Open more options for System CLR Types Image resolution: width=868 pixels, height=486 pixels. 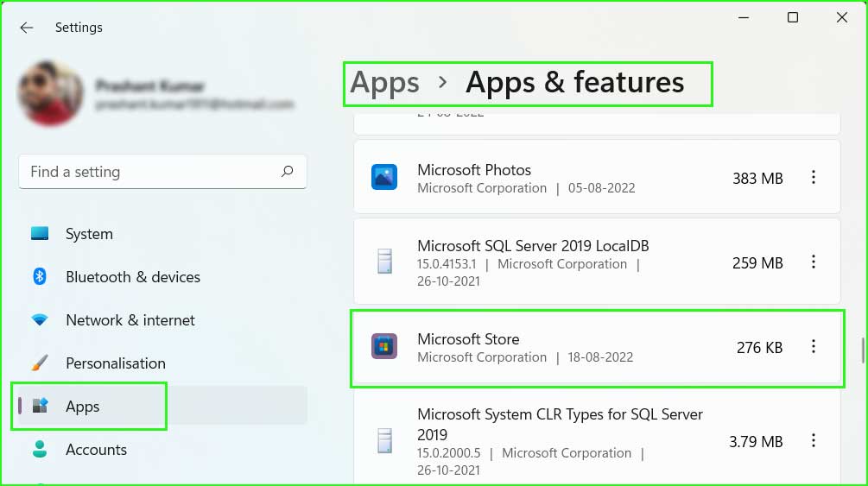tap(814, 440)
